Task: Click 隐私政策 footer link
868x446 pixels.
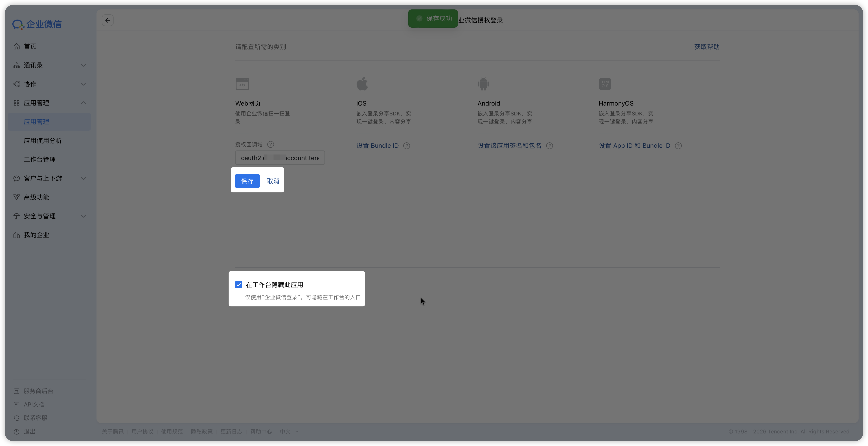Action: pos(202,431)
